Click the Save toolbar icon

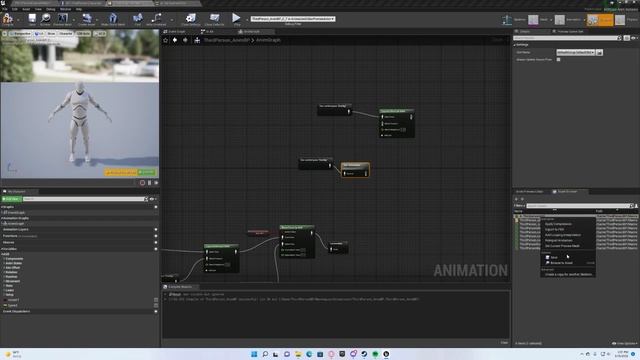(x=32, y=19)
